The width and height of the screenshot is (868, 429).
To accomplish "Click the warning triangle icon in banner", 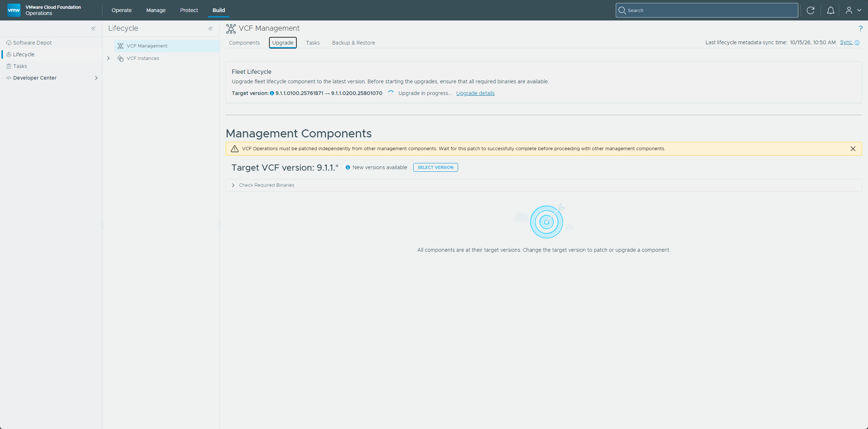I will [235, 149].
